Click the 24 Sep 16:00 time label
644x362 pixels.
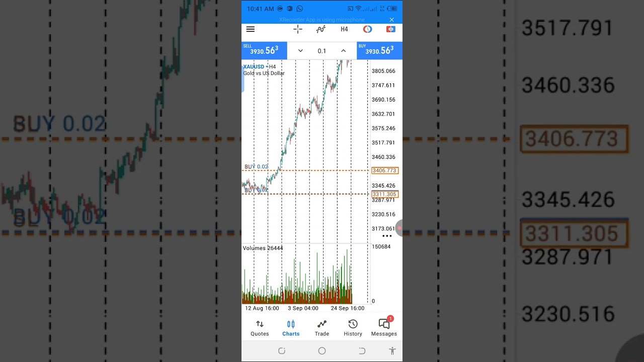click(x=348, y=308)
